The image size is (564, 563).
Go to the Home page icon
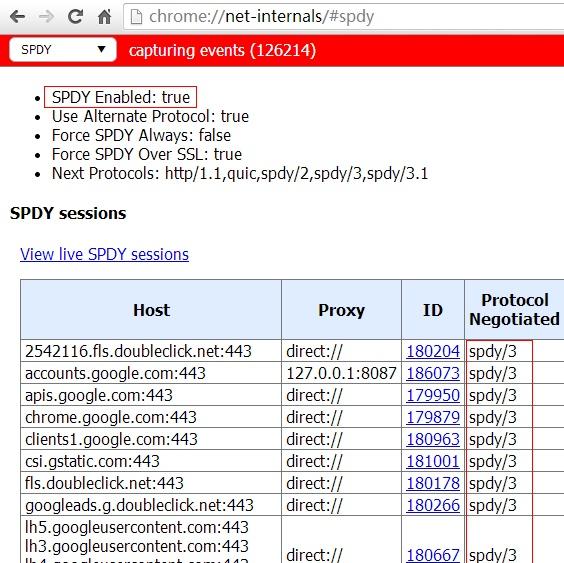click(105, 16)
